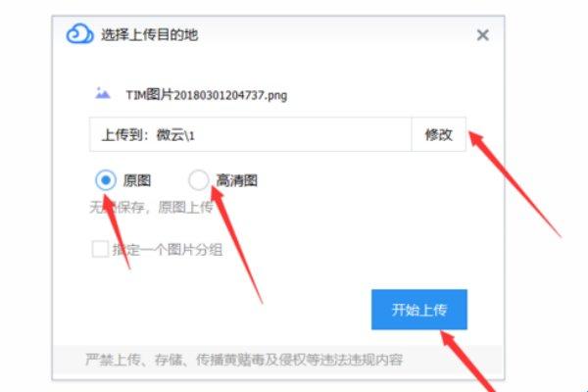
Task: Click the grey footer bar background
Action: pyautogui.click(x=452, y=361)
